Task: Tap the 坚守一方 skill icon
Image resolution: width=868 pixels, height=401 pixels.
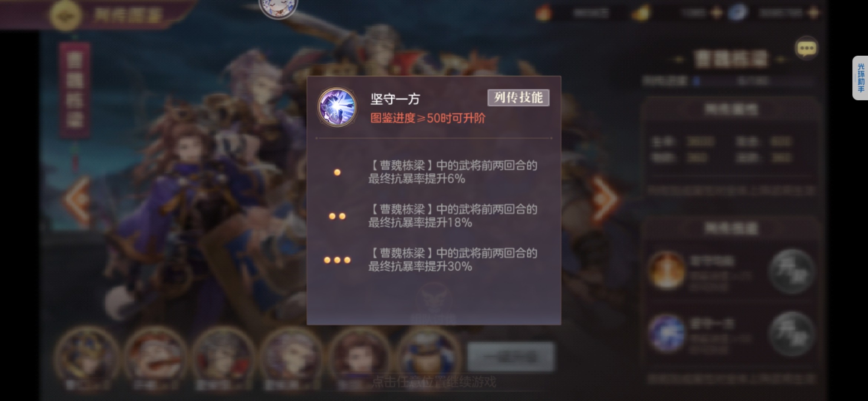Action: (x=337, y=107)
